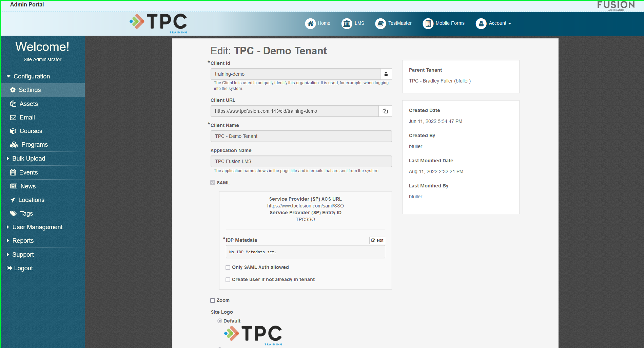The image size is (644, 348).
Task: Check Create user if not already in tenant
Action: [228, 279]
